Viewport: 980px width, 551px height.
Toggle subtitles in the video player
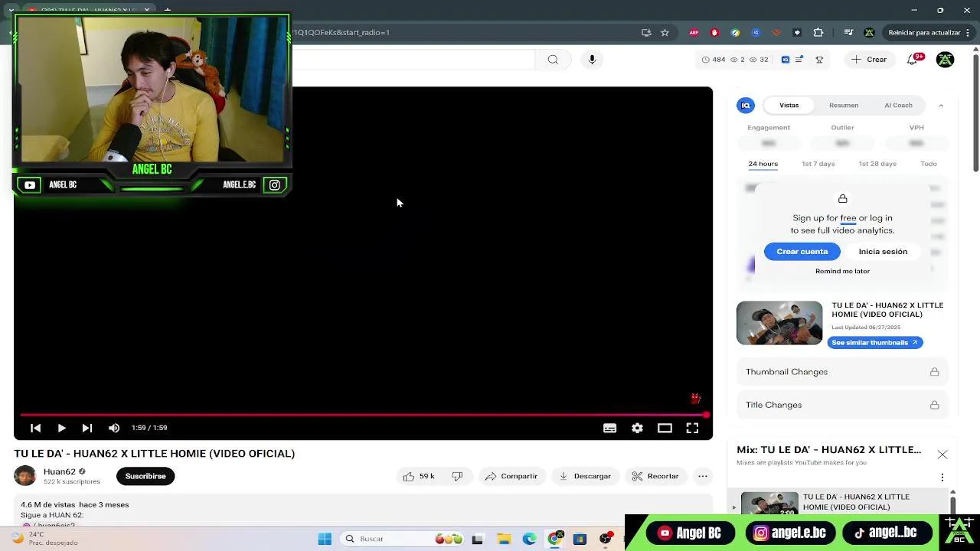(x=609, y=428)
